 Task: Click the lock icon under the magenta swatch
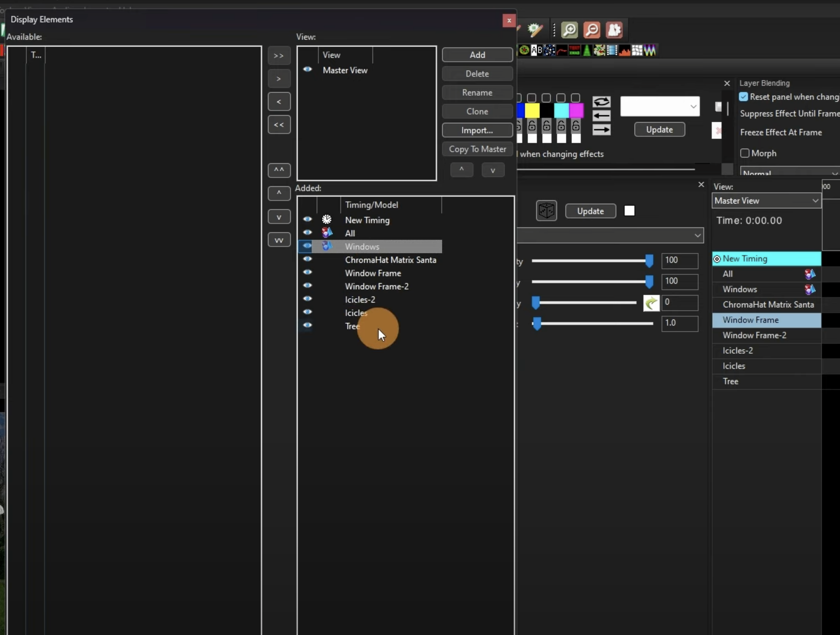tap(576, 126)
